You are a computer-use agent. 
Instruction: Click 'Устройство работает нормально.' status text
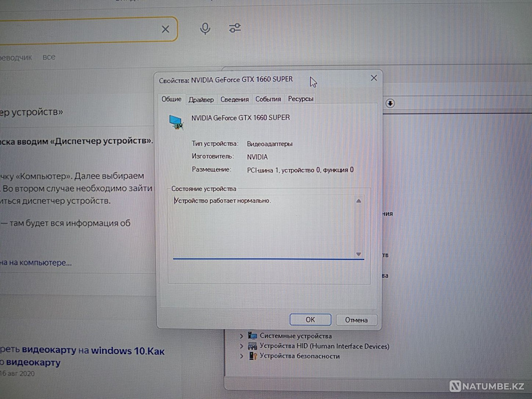pos(222,201)
